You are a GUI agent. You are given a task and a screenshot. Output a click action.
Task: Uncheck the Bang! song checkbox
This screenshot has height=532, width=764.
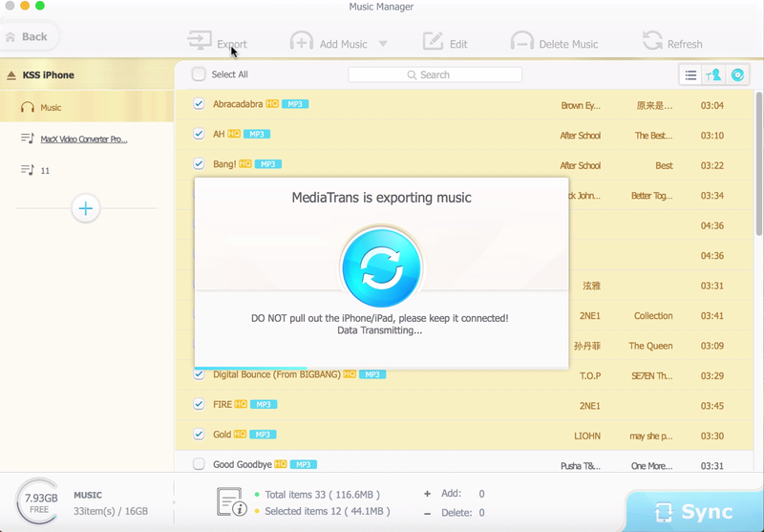[x=199, y=164]
